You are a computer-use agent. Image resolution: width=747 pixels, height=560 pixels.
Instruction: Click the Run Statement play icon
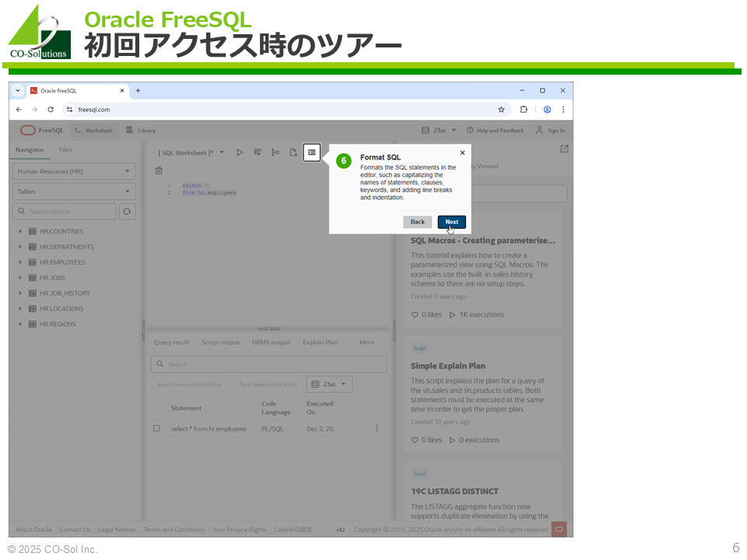pos(240,152)
